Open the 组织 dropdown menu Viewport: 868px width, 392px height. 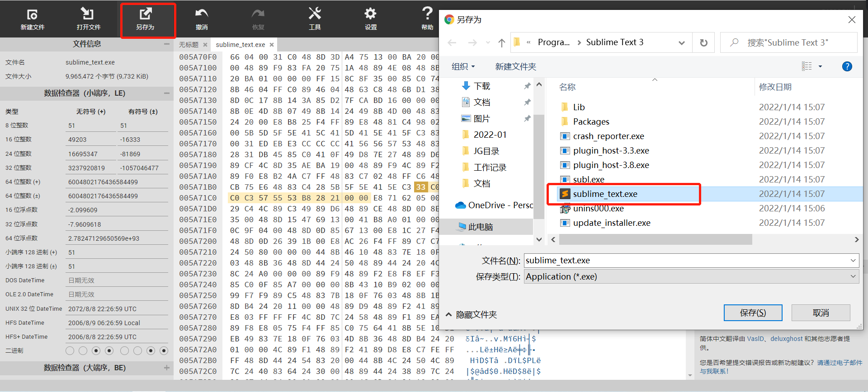(463, 66)
